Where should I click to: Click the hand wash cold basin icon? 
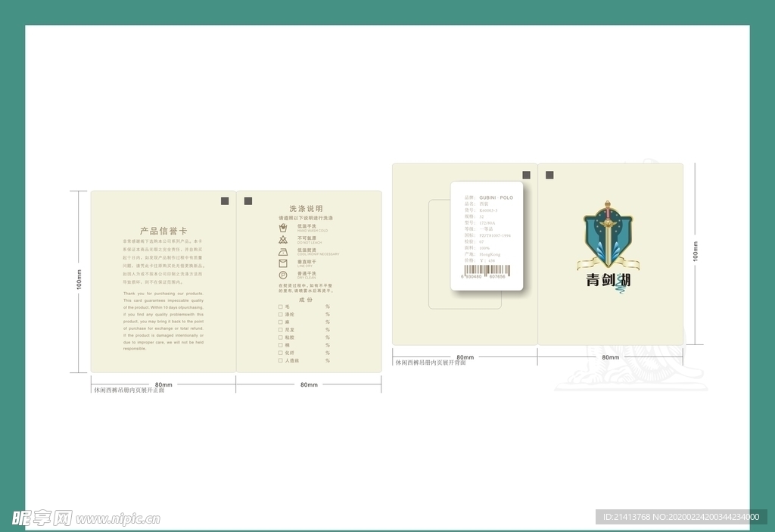283,228
